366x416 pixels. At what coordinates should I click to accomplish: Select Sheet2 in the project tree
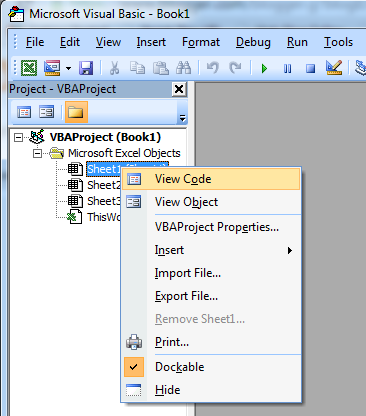(x=104, y=185)
